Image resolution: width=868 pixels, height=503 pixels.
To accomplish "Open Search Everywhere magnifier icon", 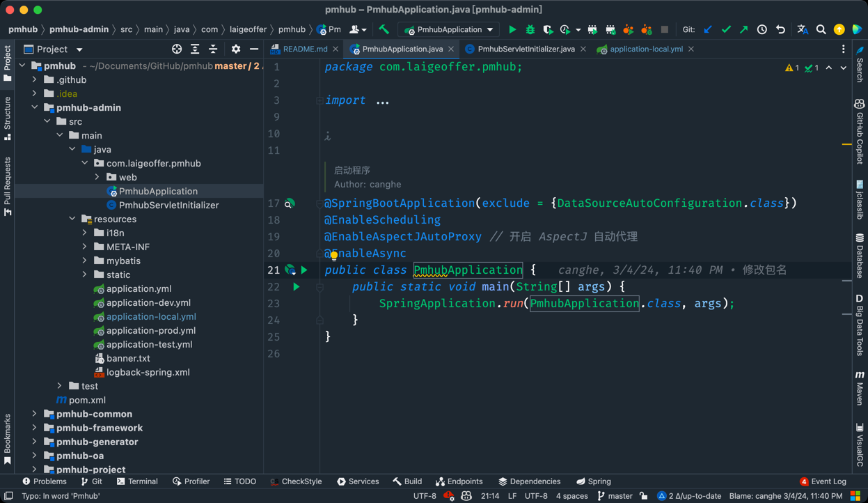I will pos(821,30).
